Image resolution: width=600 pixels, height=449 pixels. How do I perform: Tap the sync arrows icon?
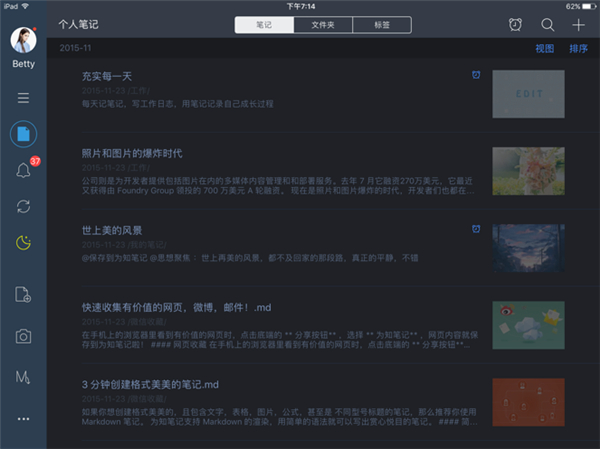[x=23, y=205]
